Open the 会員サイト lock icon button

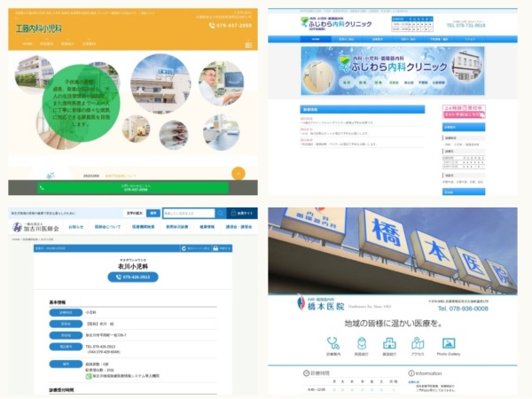(242, 213)
